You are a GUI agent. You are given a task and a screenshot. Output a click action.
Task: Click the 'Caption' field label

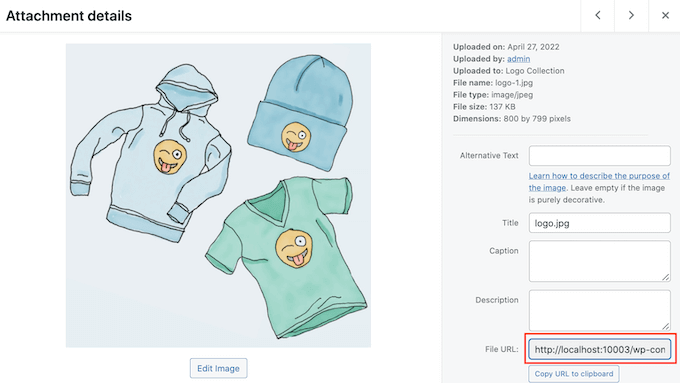503,251
